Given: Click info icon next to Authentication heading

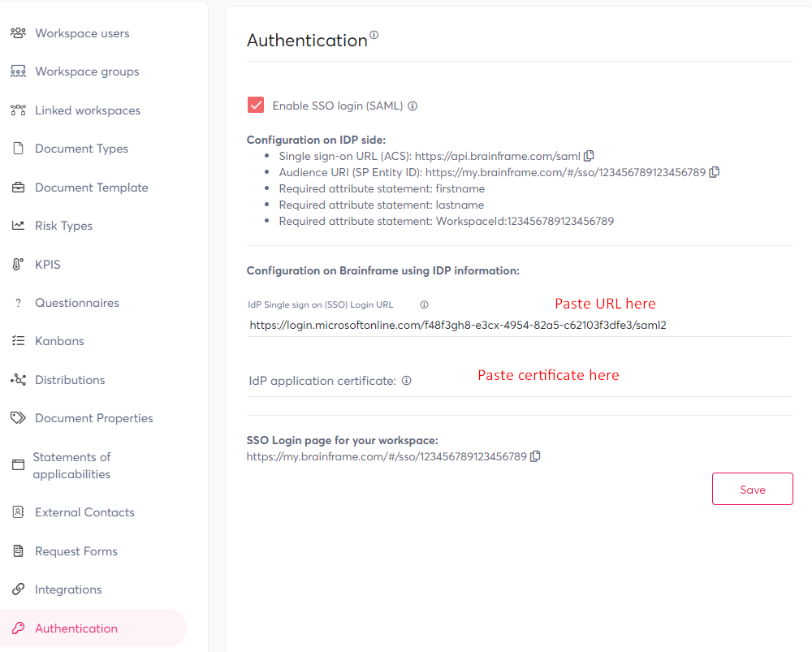Looking at the screenshot, I should [x=374, y=35].
